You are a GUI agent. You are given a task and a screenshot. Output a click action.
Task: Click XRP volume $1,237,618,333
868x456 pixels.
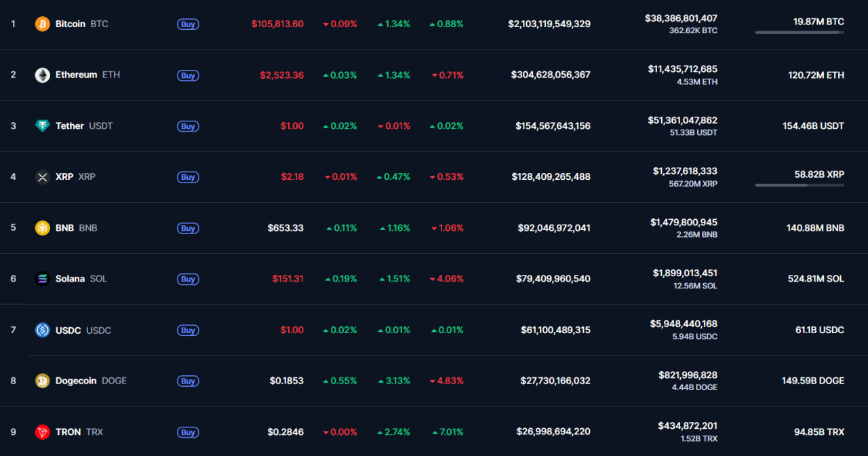685,171
